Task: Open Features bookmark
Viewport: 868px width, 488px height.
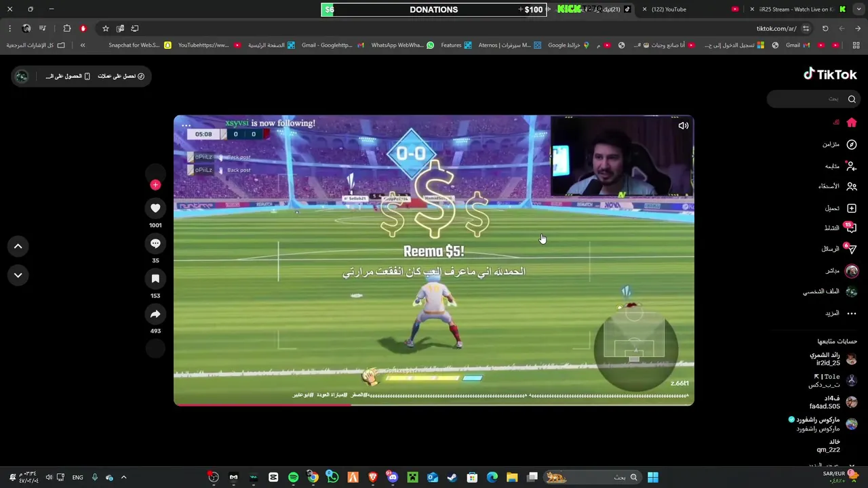Action: tap(456, 45)
